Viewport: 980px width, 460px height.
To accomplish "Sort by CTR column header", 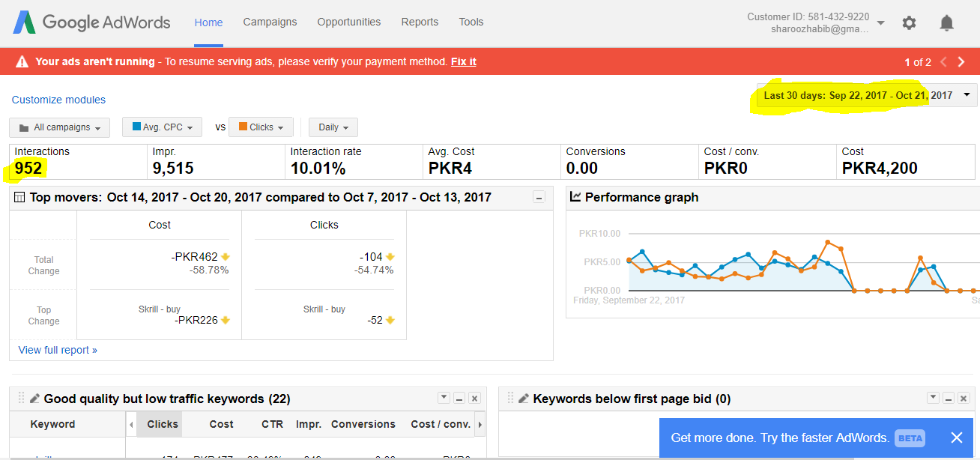I will [272, 424].
